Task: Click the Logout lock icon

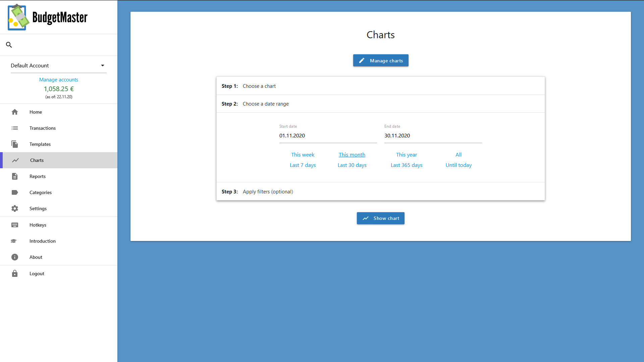Action: click(15, 274)
